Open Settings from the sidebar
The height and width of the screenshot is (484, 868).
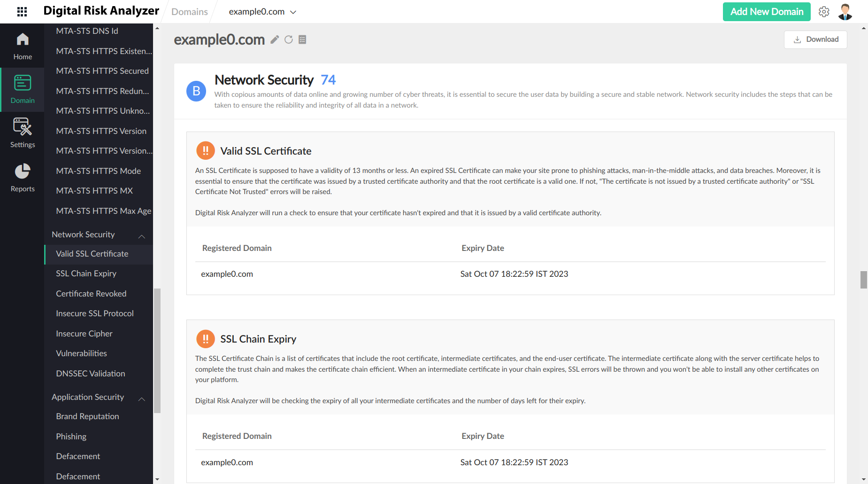click(22, 133)
